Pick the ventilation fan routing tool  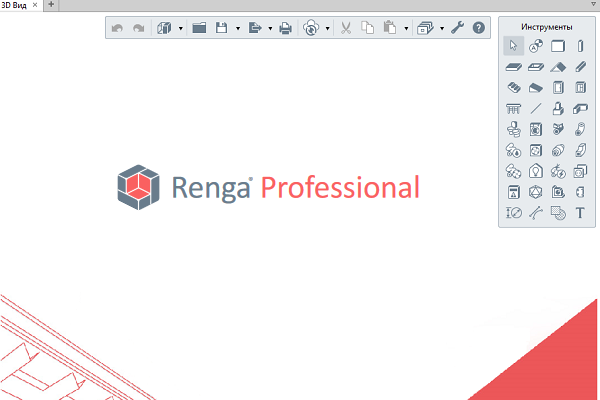(514, 171)
